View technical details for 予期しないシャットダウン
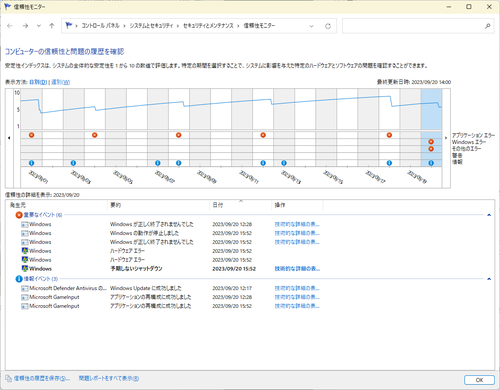 (297, 268)
